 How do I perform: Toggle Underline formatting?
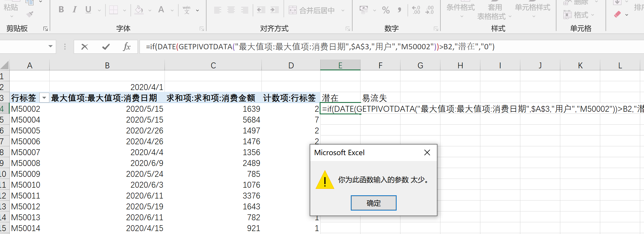click(88, 10)
